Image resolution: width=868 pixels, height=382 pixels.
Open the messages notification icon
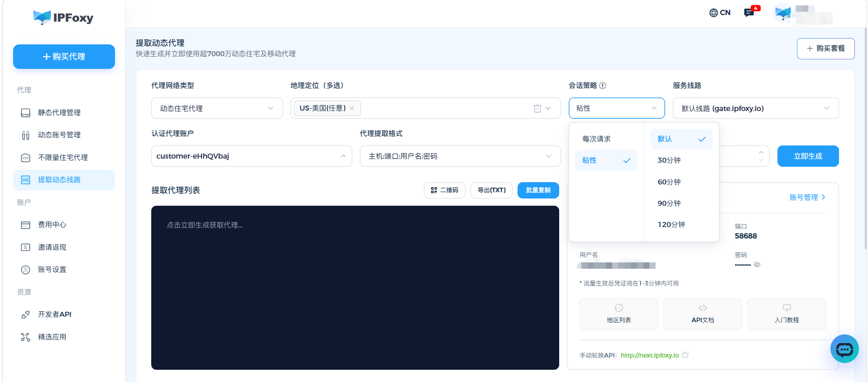[749, 12]
